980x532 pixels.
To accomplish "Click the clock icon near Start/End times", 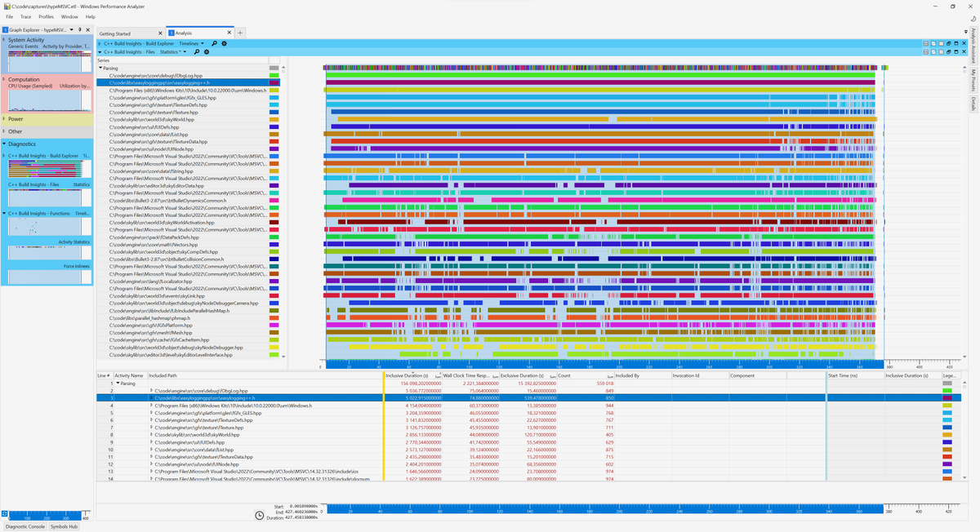I will pyautogui.click(x=259, y=515).
